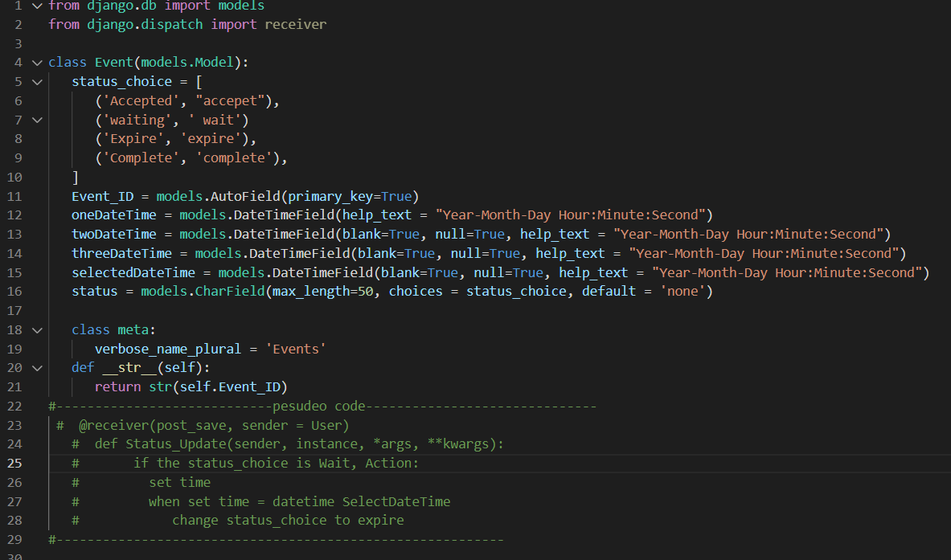Select the Event_ID field name
The height and width of the screenshot is (560, 951).
103,195
